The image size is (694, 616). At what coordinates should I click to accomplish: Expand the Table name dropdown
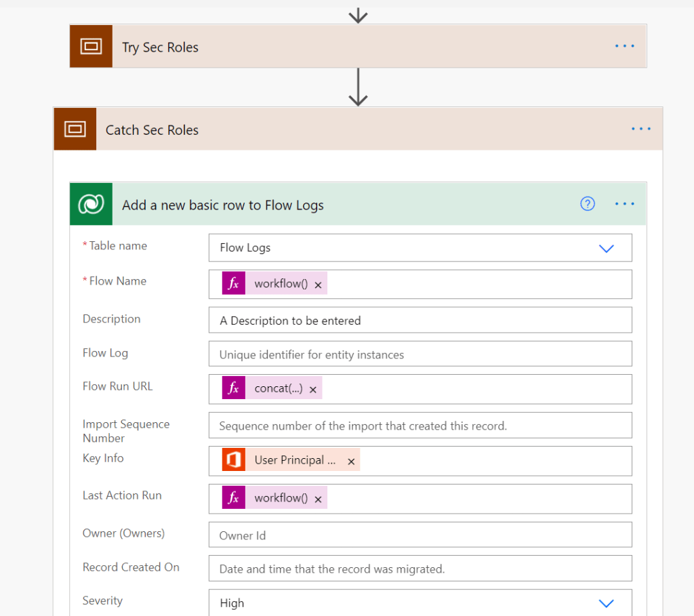pos(606,248)
